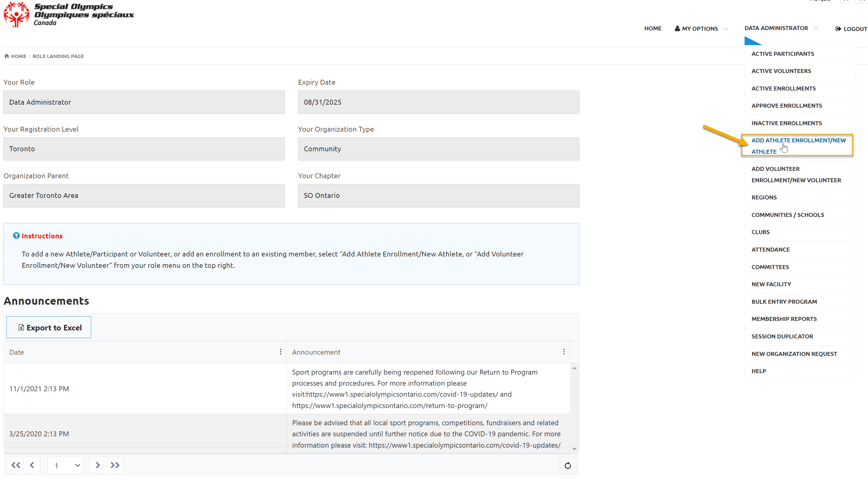Sort by the Date column header
868x482 pixels.
pyautogui.click(x=17, y=352)
